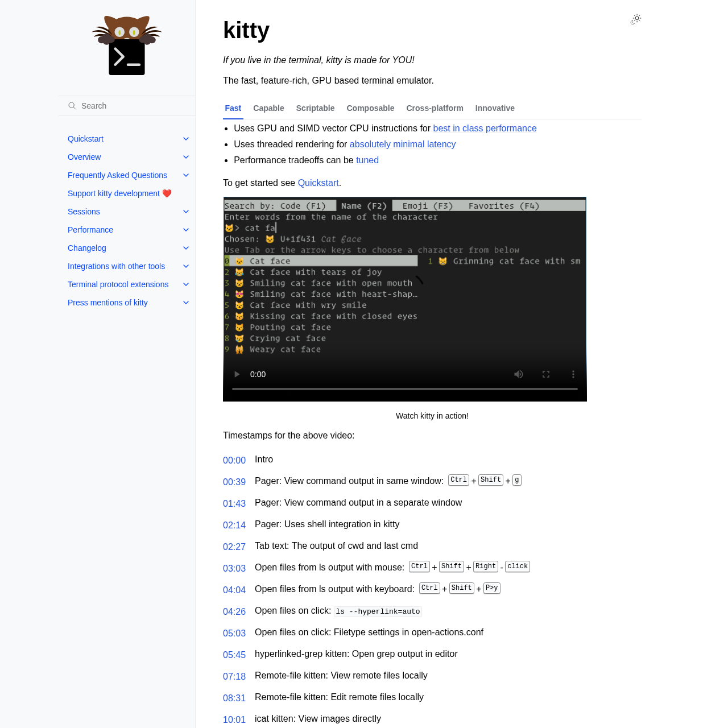
Task: Jump to timestamp 03:03 in the video
Action: tap(234, 568)
